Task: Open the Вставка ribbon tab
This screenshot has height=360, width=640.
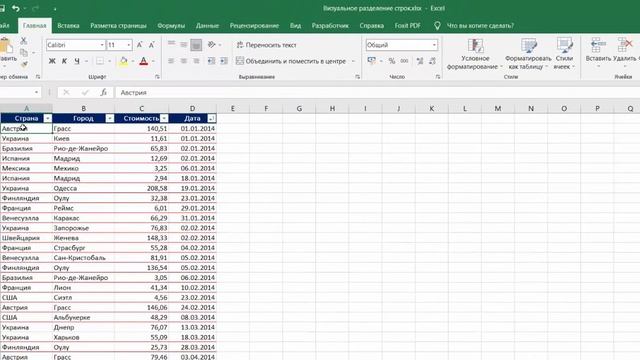Action: pyautogui.click(x=68, y=25)
